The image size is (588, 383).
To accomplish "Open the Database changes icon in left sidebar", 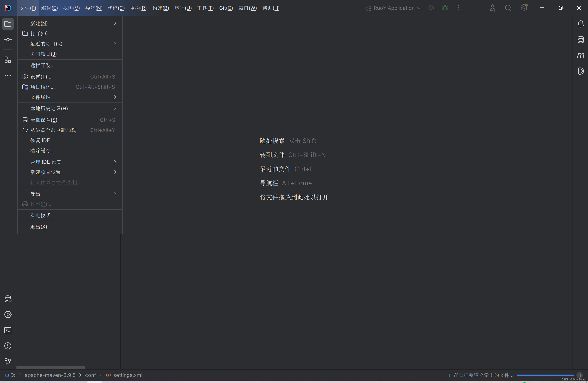I will [x=8, y=299].
